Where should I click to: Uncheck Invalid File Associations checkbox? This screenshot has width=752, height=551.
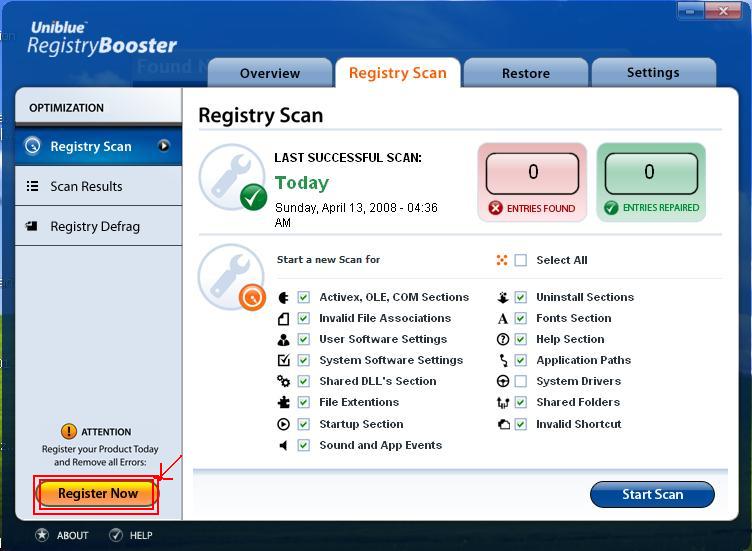click(x=304, y=318)
